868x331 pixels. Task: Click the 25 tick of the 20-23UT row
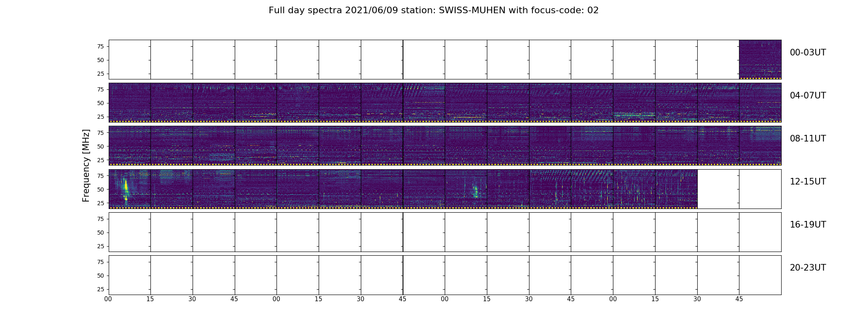tap(100, 289)
